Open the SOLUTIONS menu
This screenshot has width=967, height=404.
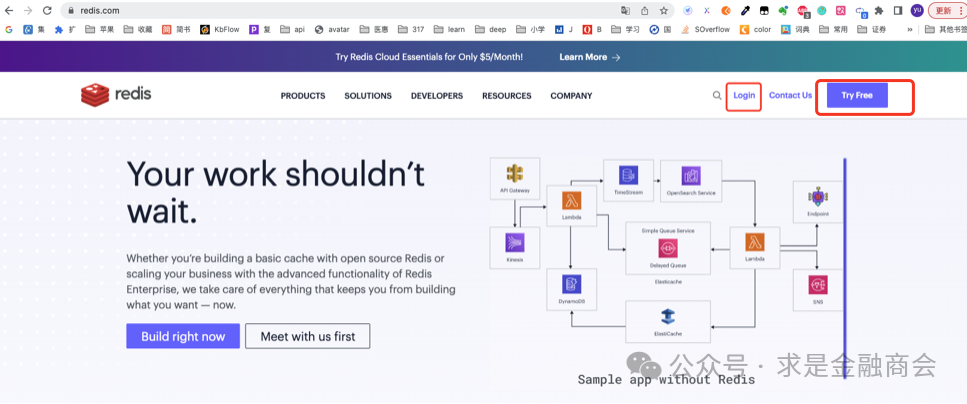coord(368,96)
